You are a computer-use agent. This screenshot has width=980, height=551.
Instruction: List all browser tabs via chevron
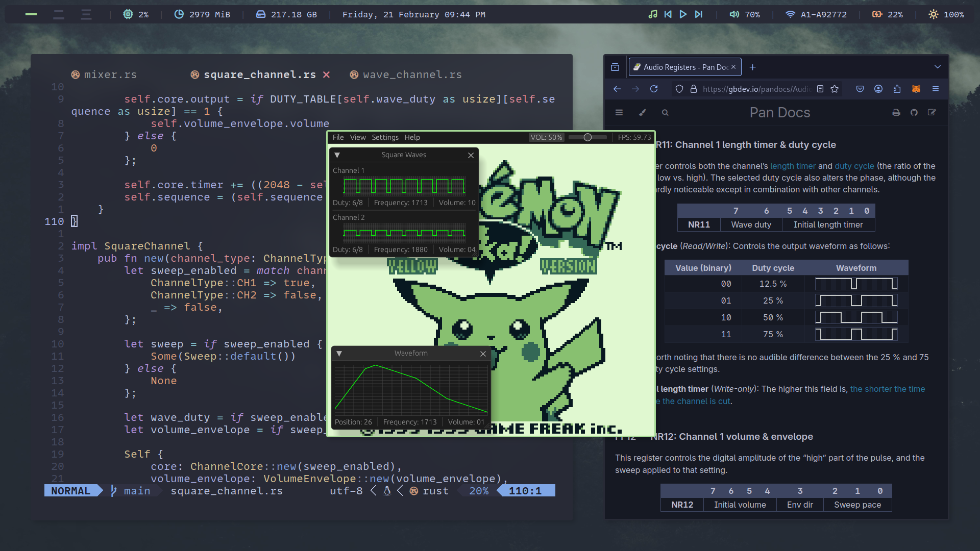[x=937, y=67]
